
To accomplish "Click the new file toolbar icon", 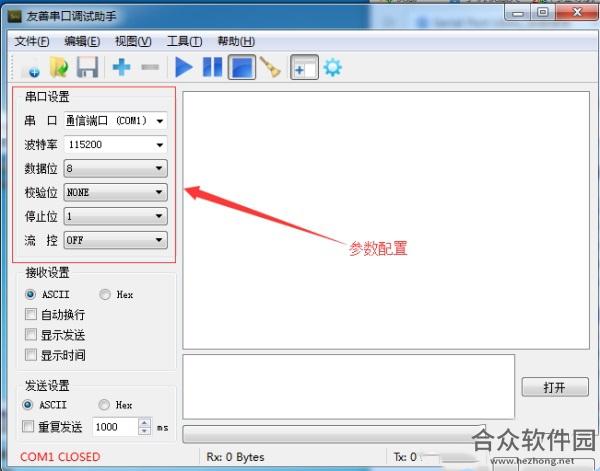I will click(31, 68).
